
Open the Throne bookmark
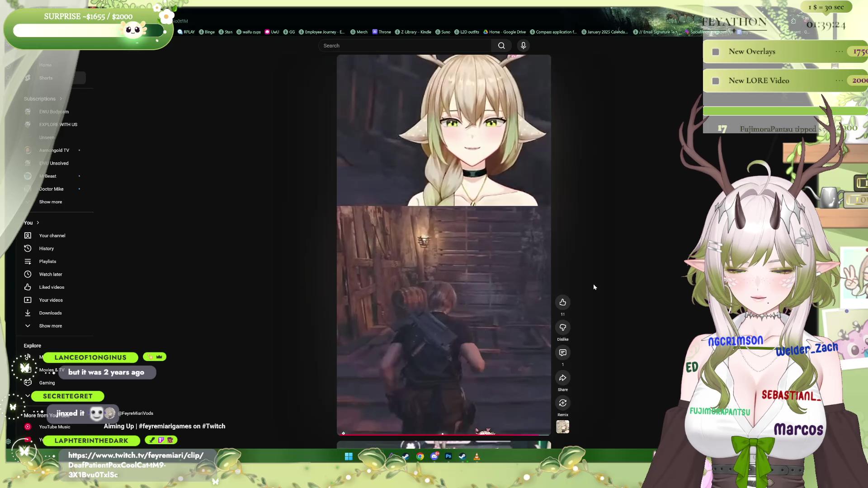point(382,32)
